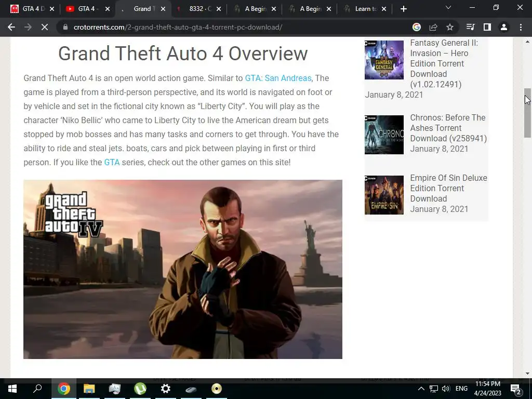Image resolution: width=532 pixels, height=399 pixels.
Task: Open File Explorer from the taskbar
Action: coord(89,389)
